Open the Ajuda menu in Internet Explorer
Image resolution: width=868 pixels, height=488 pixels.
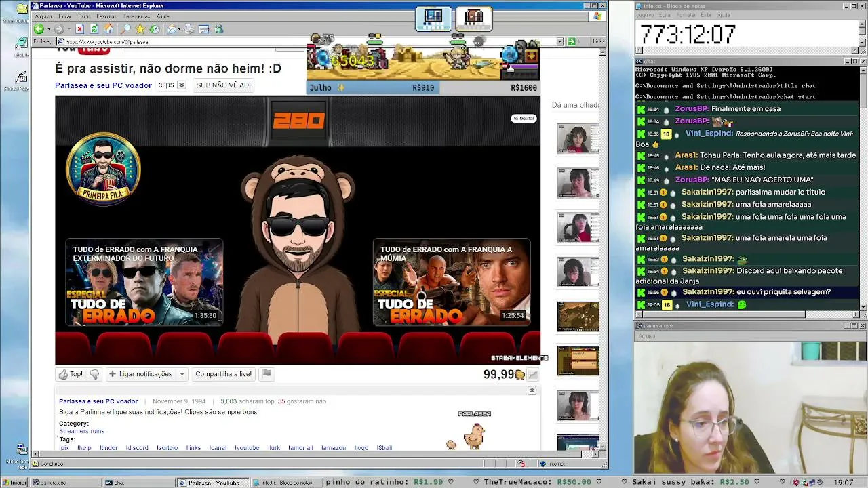click(x=163, y=16)
